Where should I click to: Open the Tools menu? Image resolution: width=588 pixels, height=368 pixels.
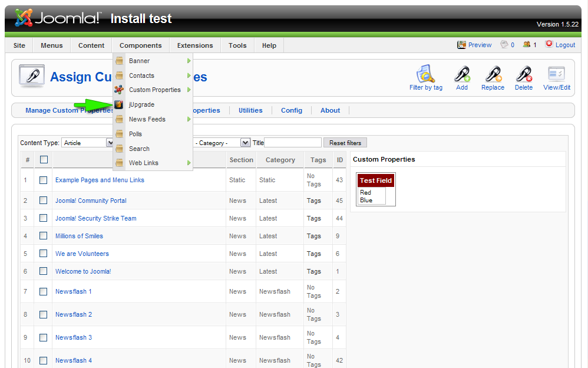tap(237, 45)
